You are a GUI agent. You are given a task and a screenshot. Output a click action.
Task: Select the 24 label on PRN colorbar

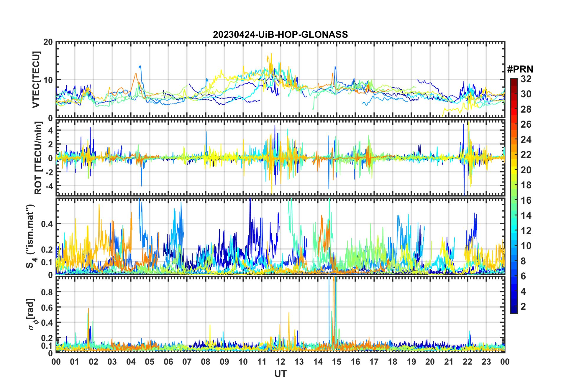[526, 139]
